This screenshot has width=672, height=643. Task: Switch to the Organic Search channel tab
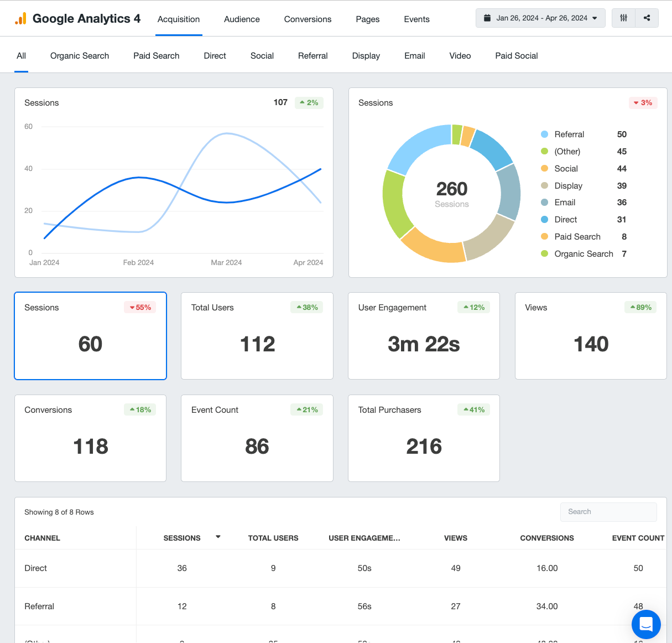(79, 55)
